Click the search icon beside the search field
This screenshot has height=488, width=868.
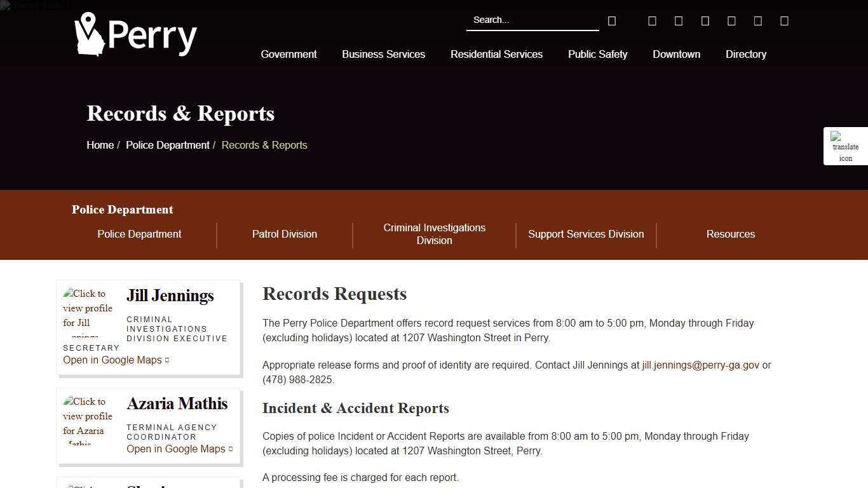coord(611,20)
